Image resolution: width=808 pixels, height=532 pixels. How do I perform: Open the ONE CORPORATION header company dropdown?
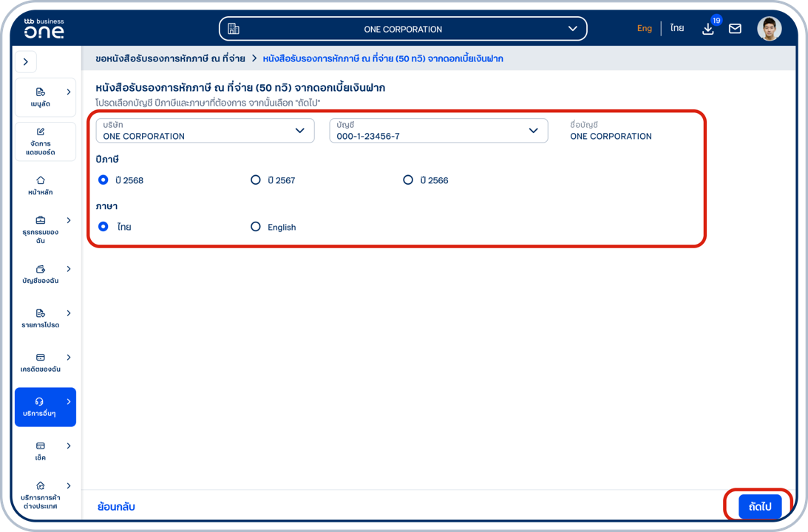pos(403,29)
